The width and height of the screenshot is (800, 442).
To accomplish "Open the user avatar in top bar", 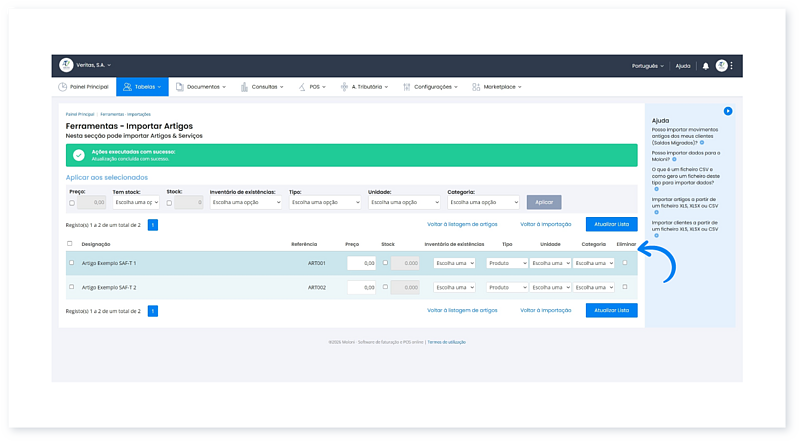I will click(721, 66).
